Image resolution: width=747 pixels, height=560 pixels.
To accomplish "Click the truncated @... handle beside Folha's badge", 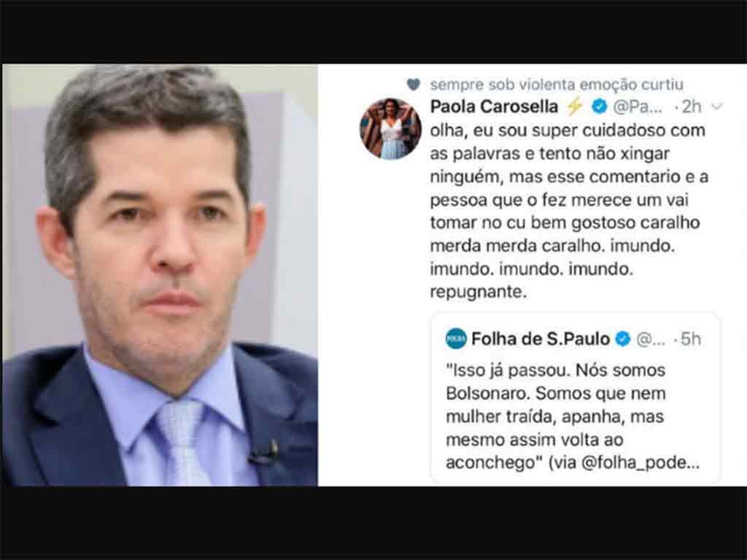I will 651,340.
